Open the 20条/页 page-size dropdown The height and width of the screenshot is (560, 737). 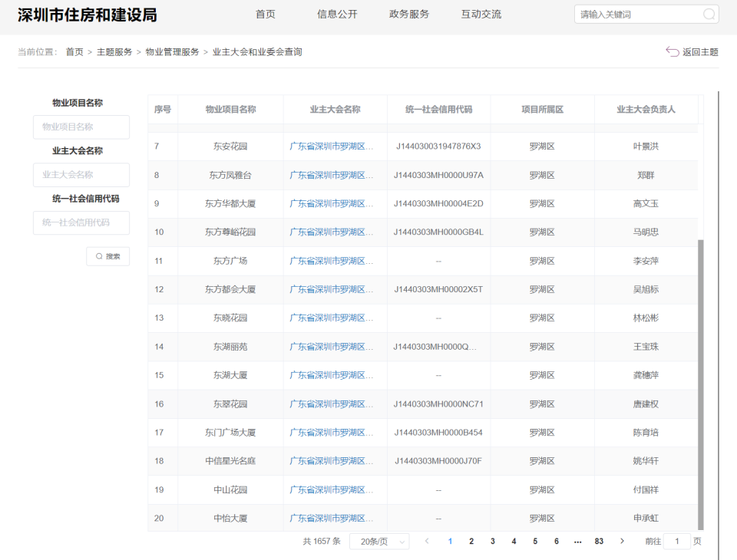(x=379, y=541)
